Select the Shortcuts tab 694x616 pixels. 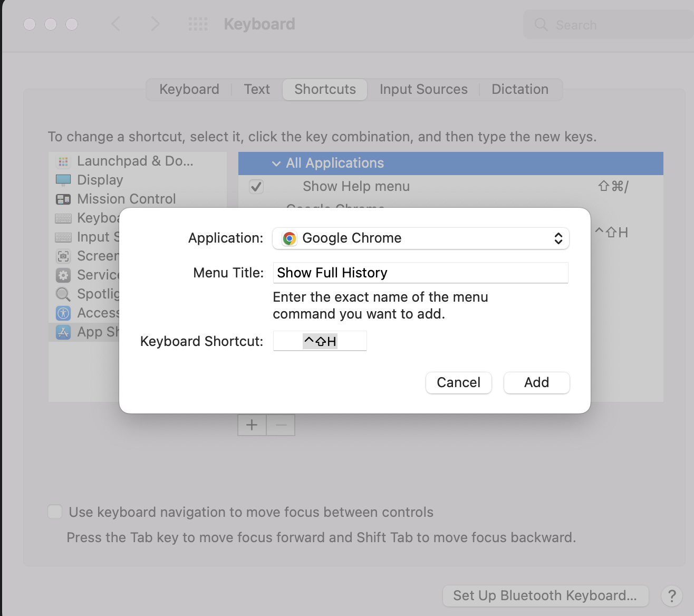pos(325,89)
